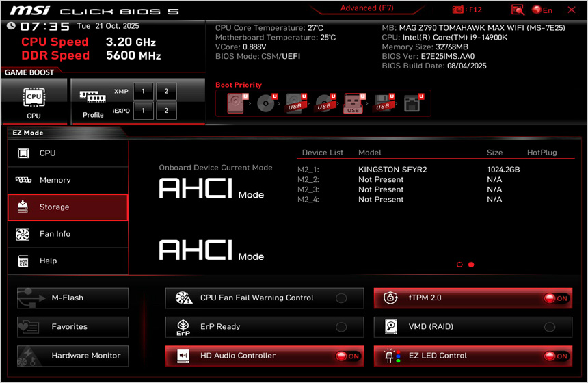This screenshot has width=588, height=383.
Task: Switch to Advanced (F7) mode
Action: (x=368, y=8)
